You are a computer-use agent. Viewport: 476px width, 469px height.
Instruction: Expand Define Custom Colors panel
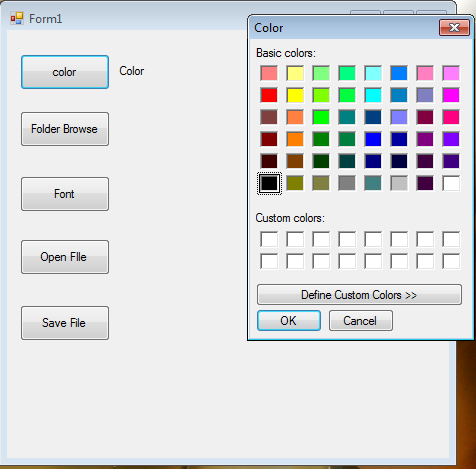[359, 295]
